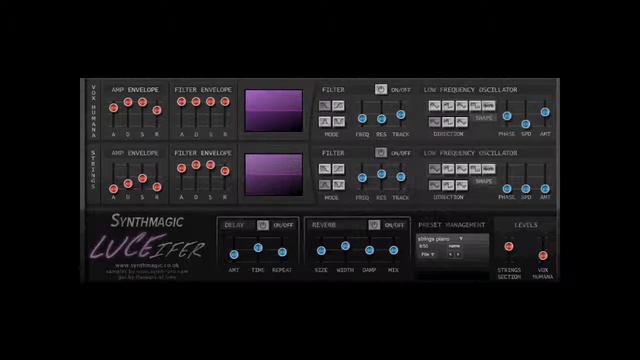Click Vox Humana amp envelope Attack slider knob
The height and width of the screenshot is (360, 640).
tap(113, 108)
